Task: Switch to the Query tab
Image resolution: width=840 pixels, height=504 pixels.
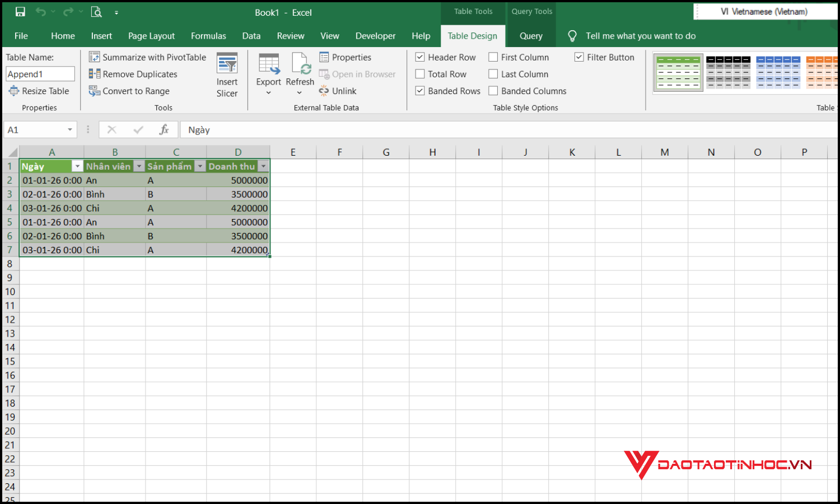Action: click(x=530, y=36)
